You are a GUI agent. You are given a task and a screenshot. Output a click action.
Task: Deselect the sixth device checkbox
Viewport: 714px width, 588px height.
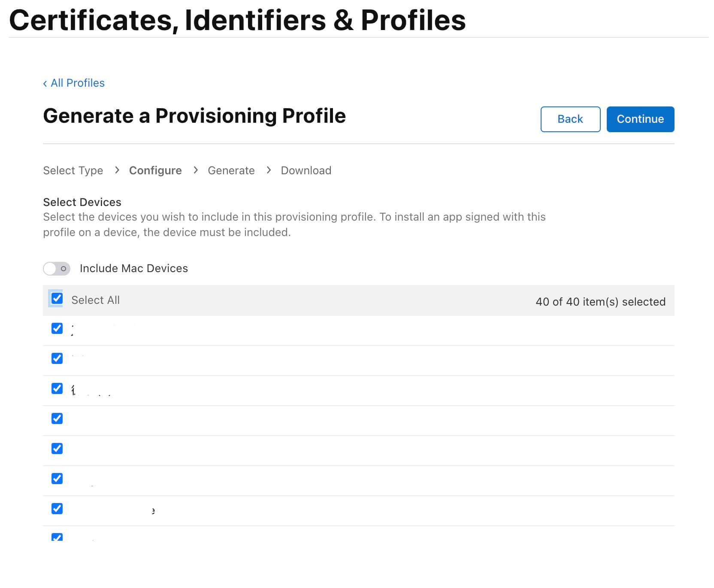pyautogui.click(x=57, y=479)
